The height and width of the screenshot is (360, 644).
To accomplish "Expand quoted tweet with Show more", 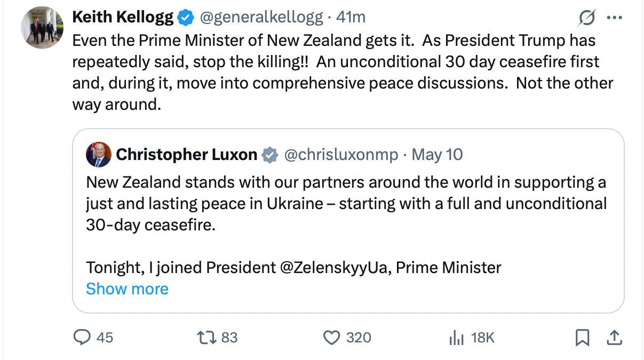I will click(x=127, y=289).
